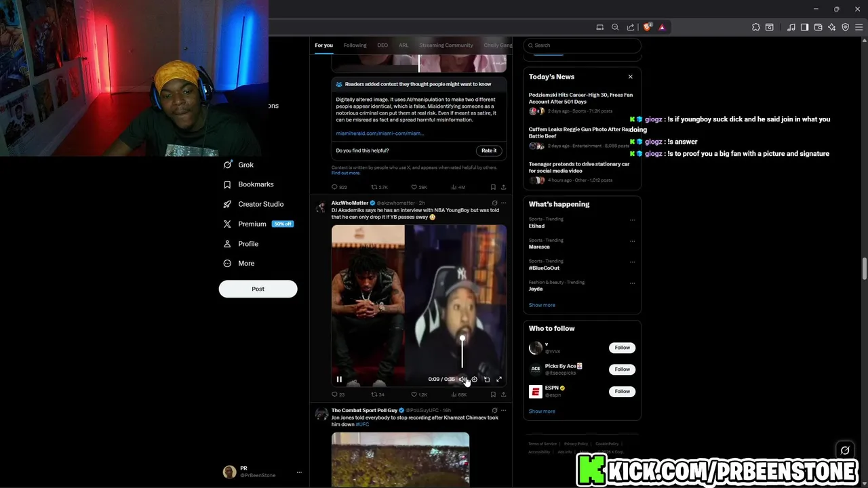
Task: Open floating Grok button at bottom right
Action: tap(845, 450)
